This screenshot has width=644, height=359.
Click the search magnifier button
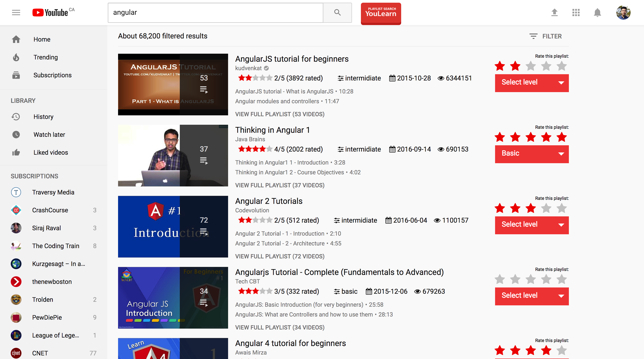click(x=337, y=13)
